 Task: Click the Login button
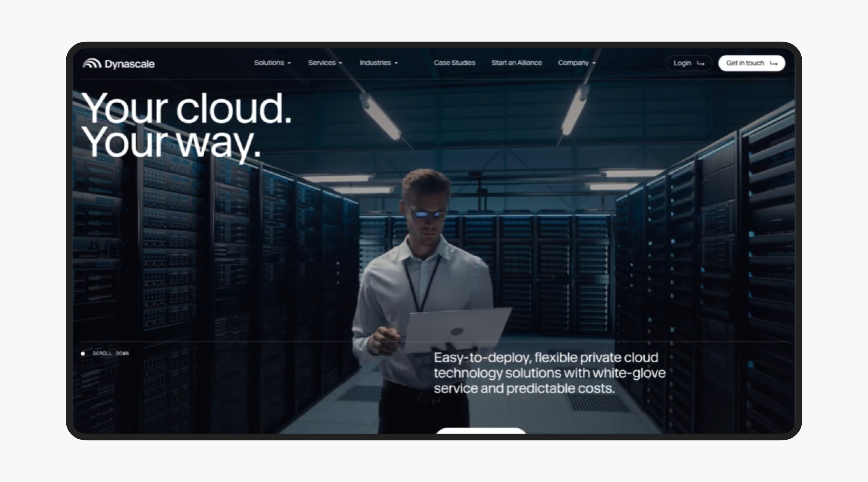click(689, 63)
